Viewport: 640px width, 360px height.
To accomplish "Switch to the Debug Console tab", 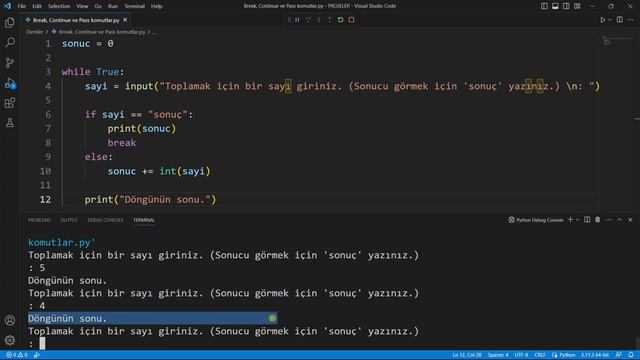I will (x=105, y=220).
